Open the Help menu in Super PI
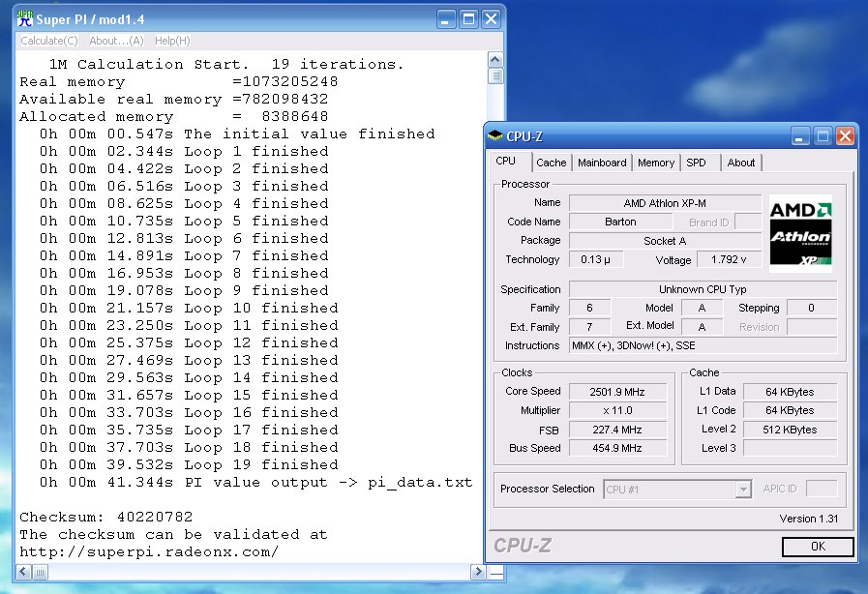Viewport: 868px width, 594px height. click(x=172, y=41)
